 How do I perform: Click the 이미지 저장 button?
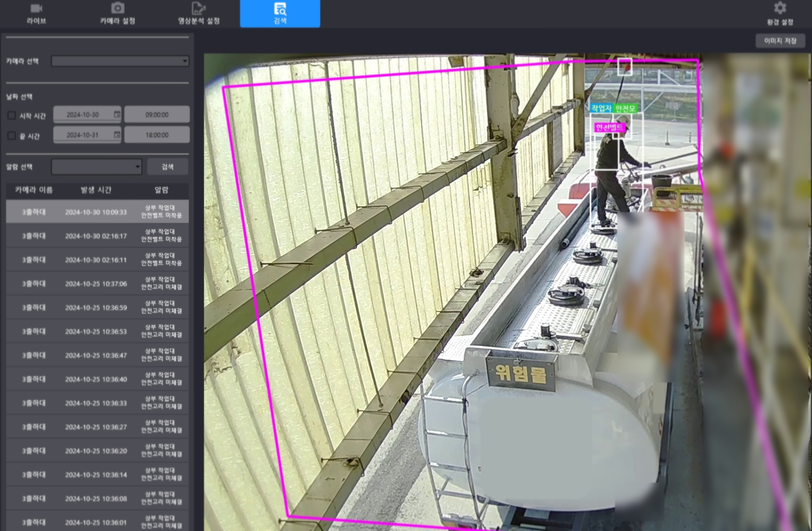coord(780,41)
